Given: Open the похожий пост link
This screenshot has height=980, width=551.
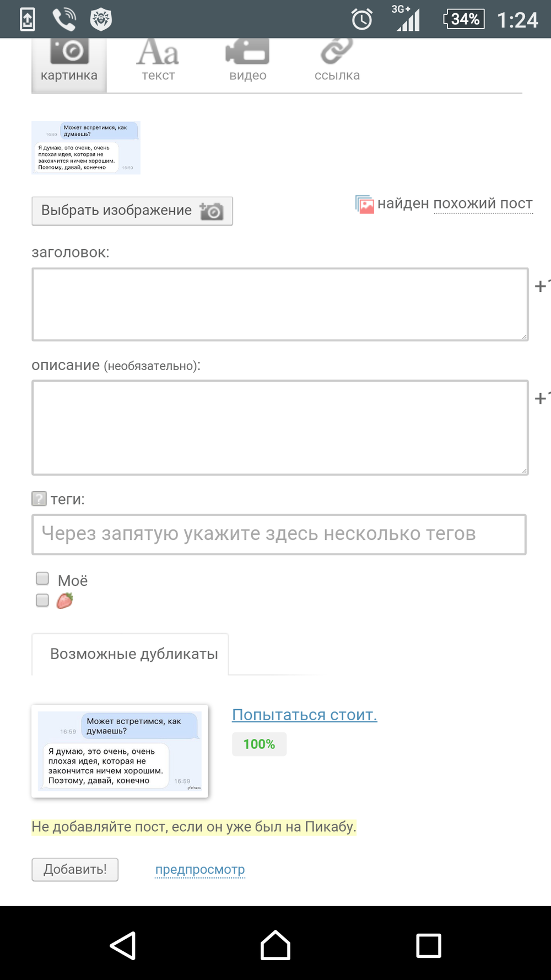Looking at the screenshot, I should (483, 204).
